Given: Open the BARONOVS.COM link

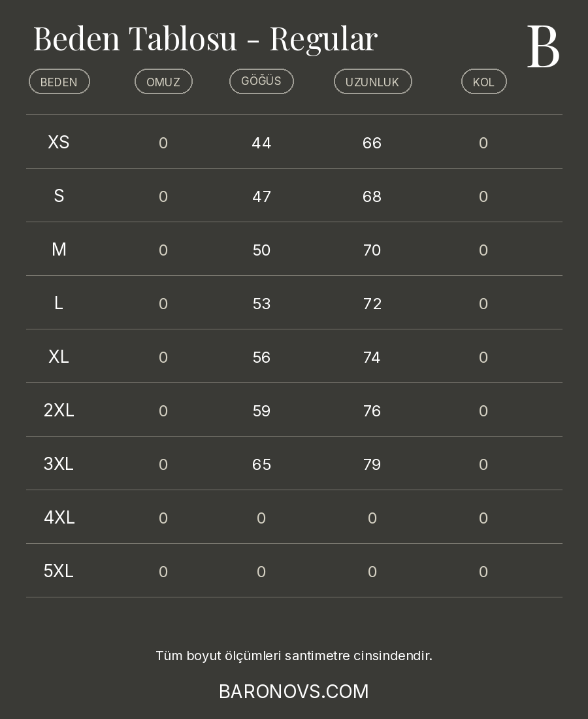Looking at the screenshot, I should (x=294, y=692).
